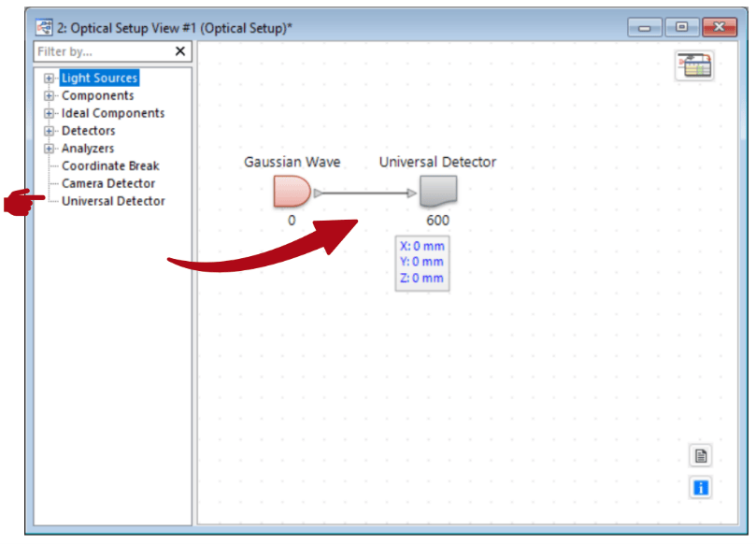The height and width of the screenshot is (544, 756).
Task: Select Universal Detector in the tree
Action: tap(113, 202)
